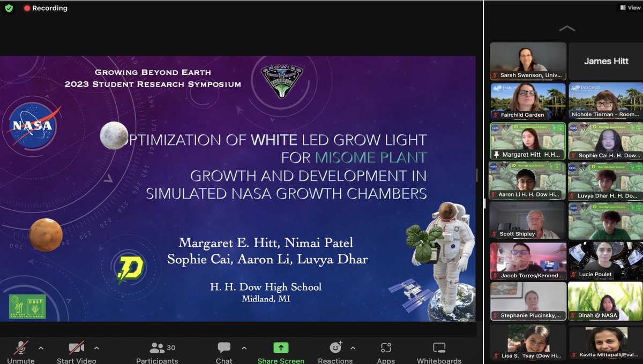Open the Apps panel
The image size is (643, 364).
tap(386, 352)
